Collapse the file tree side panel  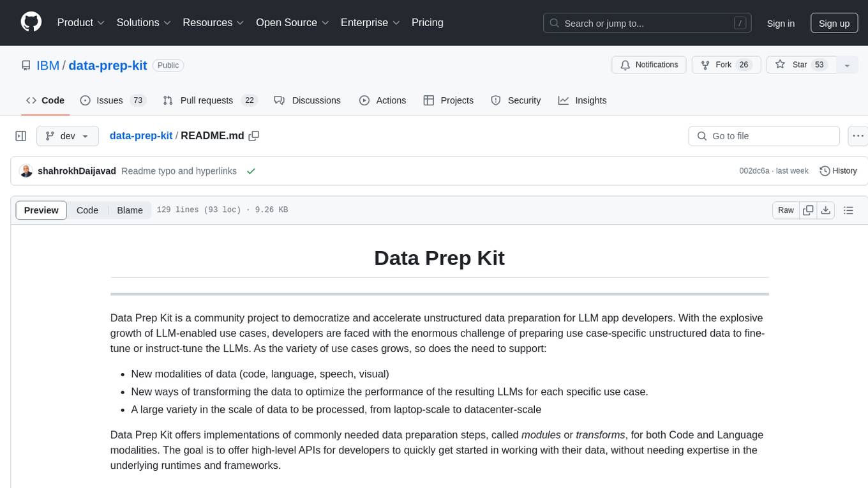click(x=21, y=136)
